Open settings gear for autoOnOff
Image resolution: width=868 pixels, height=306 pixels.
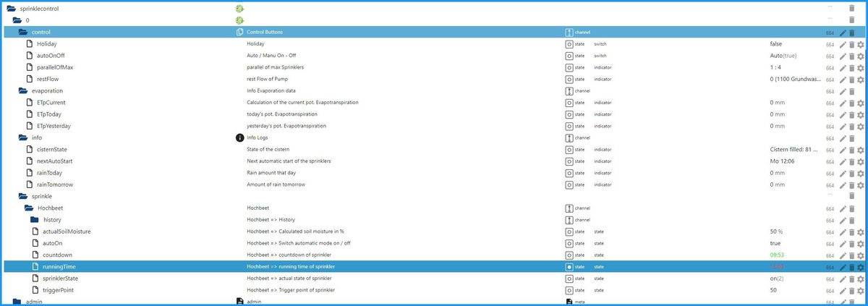860,56
